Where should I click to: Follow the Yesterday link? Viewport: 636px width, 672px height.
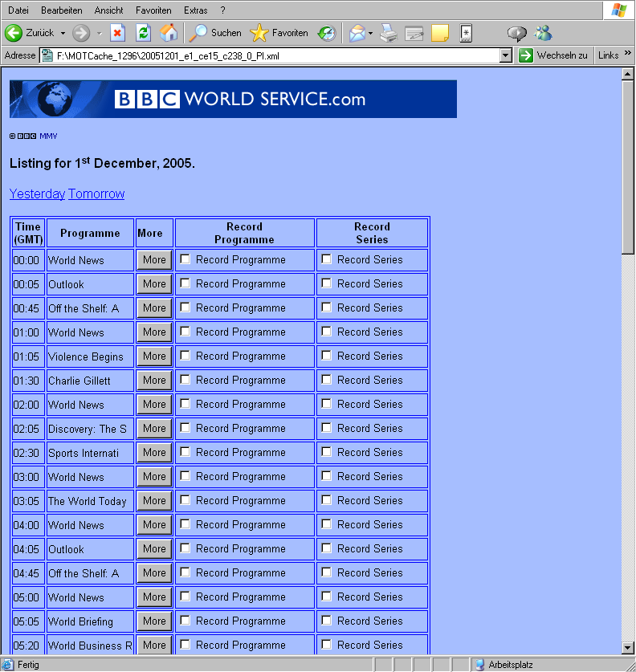coord(37,193)
